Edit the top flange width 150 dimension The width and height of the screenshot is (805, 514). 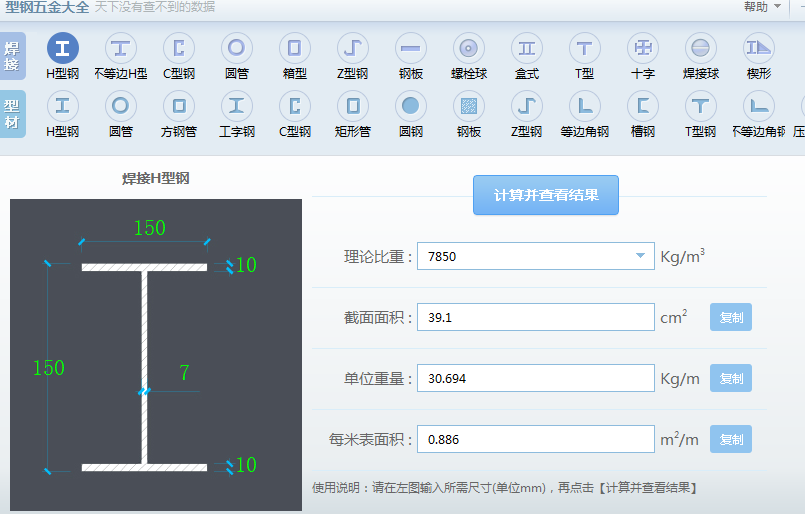click(149, 227)
